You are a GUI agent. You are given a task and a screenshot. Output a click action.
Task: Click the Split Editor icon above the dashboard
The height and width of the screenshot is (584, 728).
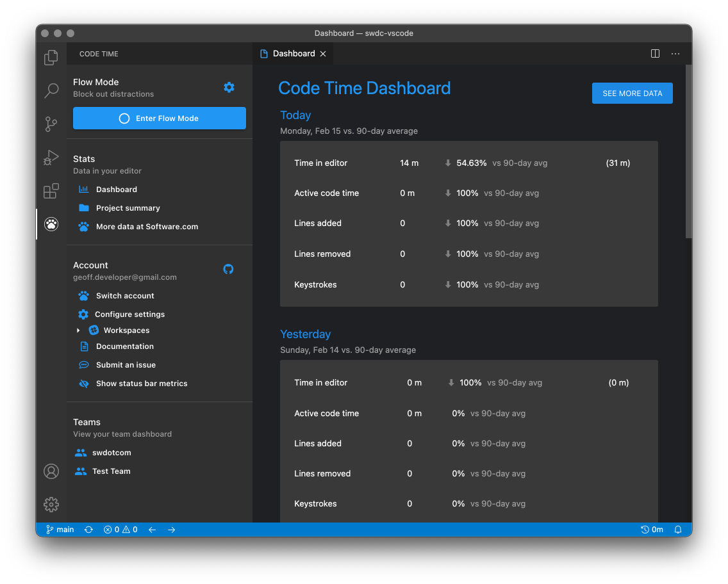[654, 53]
